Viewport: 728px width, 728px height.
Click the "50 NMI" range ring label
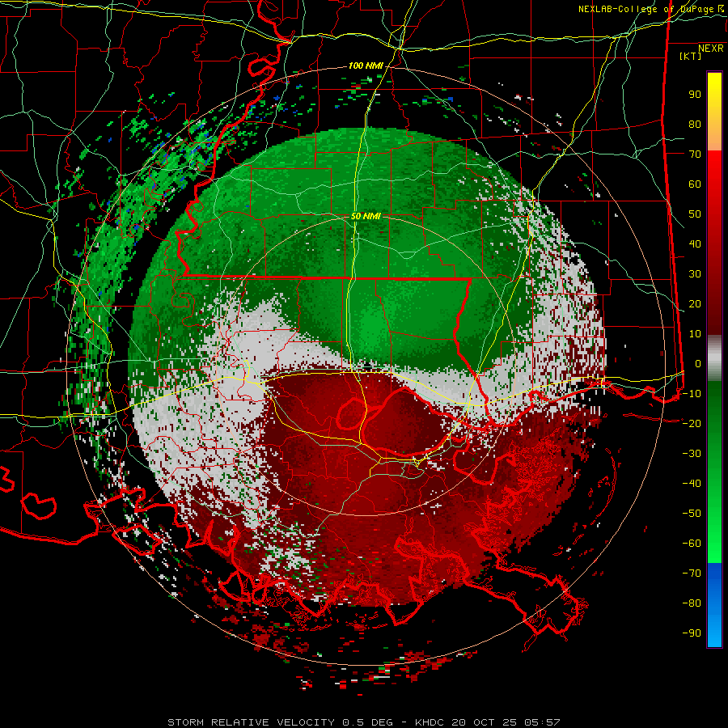pyautogui.click(x=366, y=216)
